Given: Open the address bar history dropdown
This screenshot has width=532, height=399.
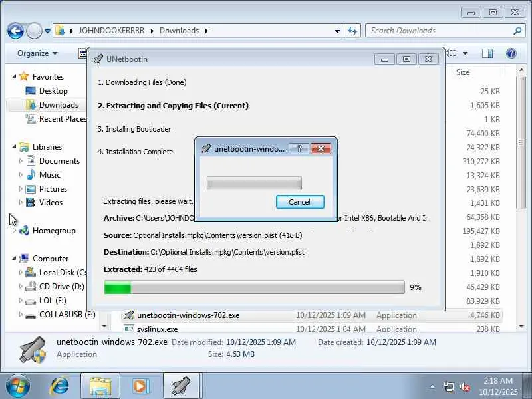Looking at the screenshot, I should pyautogui.click(x=337, y=31).
